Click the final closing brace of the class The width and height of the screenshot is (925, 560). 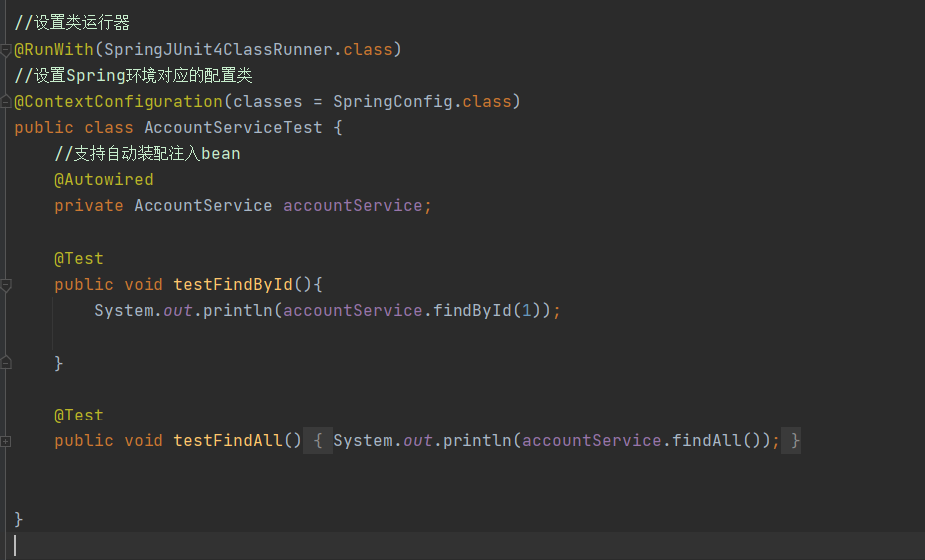pos(18,519)
